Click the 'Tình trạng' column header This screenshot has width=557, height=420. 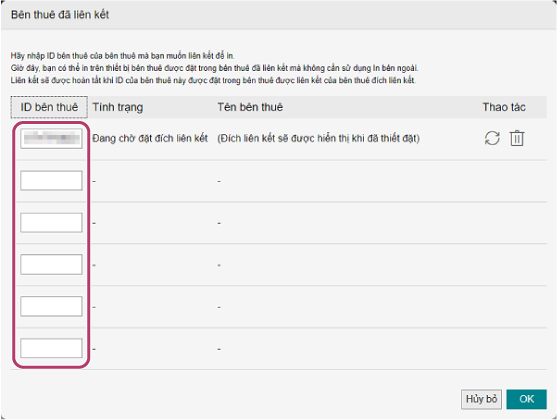[x=118, y=107]
